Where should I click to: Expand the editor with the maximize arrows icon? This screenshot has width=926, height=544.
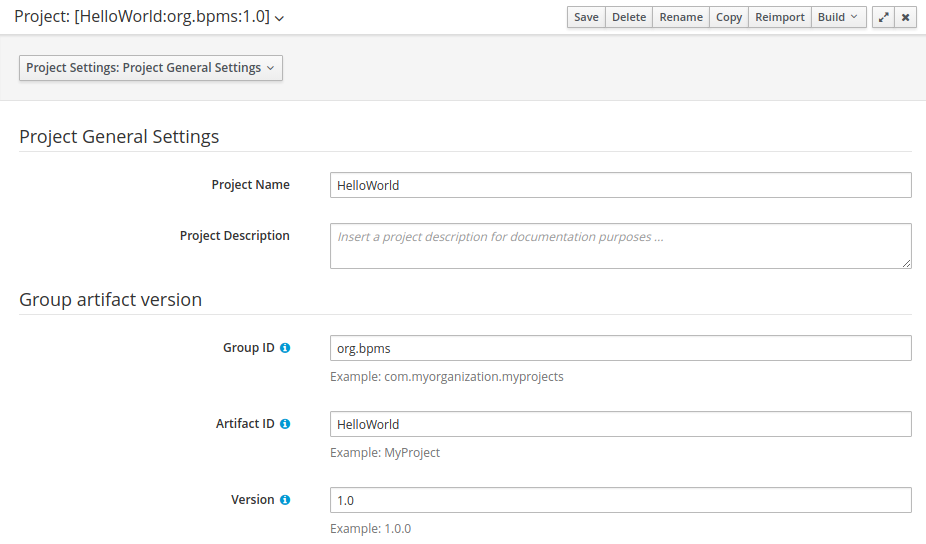click(883, 17)
